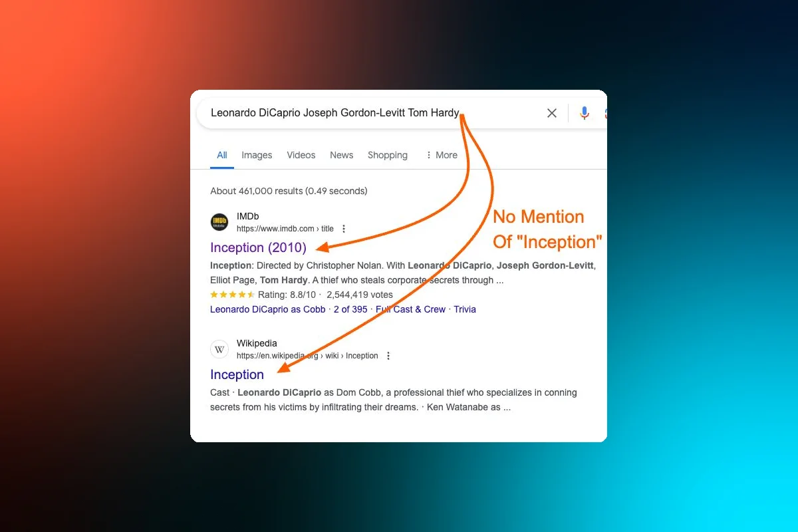Open the three-dot options beside the IMDb URL
This screenshot has height=532, width=798.
pos(344,229)
